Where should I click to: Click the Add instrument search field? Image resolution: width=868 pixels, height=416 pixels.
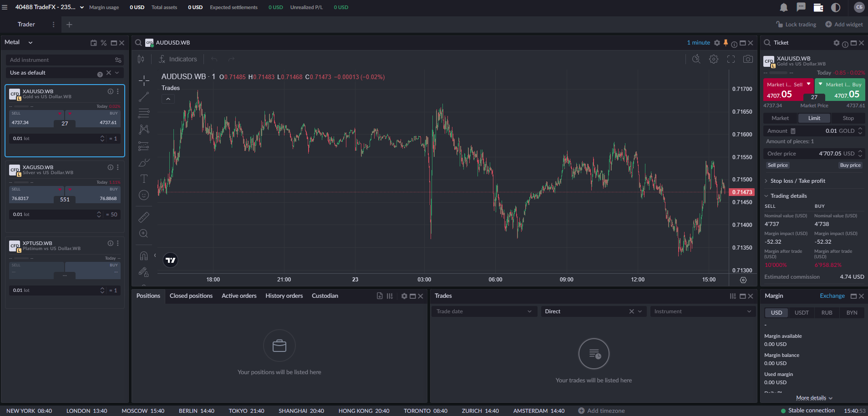point(60,60)
